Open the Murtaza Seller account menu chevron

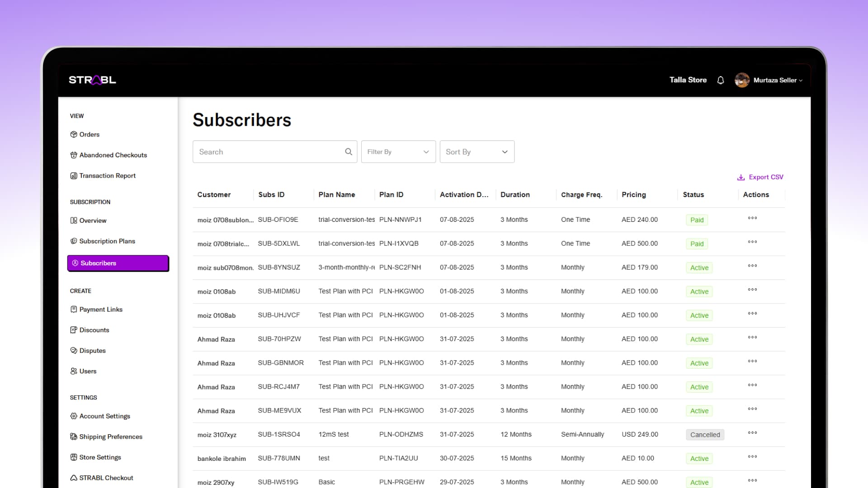pos(801,80)
